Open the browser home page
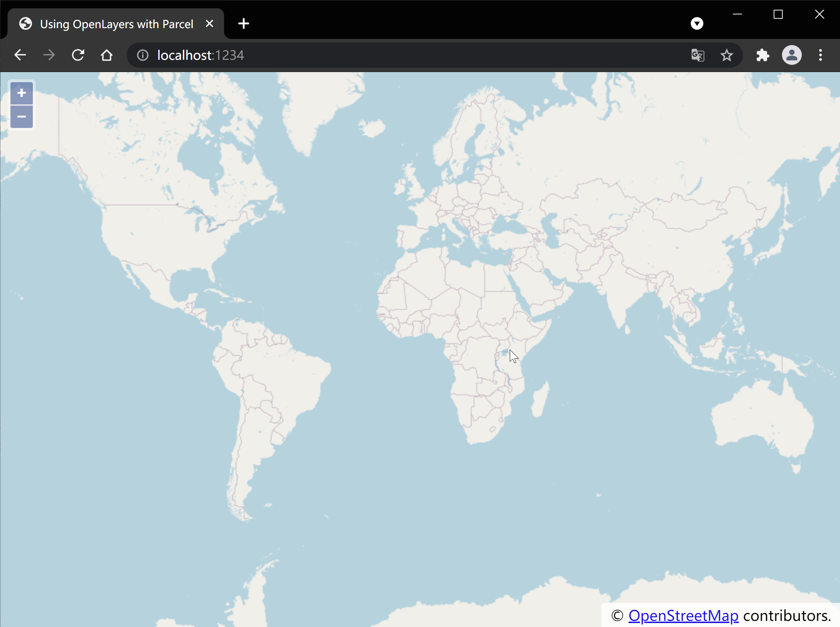 click(x=107, y=55)
